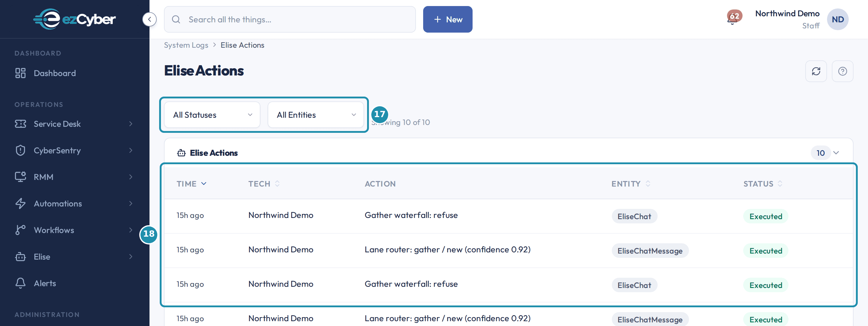Click Elise Actions breadcrumb
The image size is (868, 326).
coord(242,45)
